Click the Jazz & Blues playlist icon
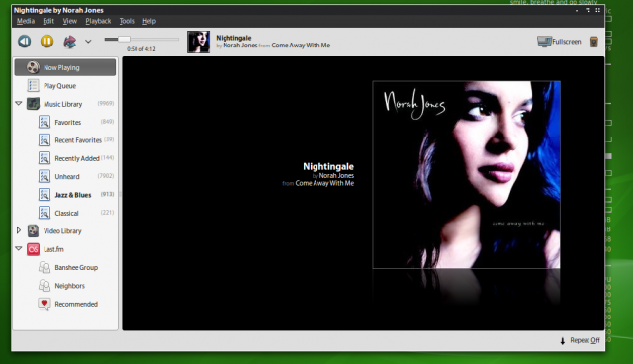 point(44,195)
